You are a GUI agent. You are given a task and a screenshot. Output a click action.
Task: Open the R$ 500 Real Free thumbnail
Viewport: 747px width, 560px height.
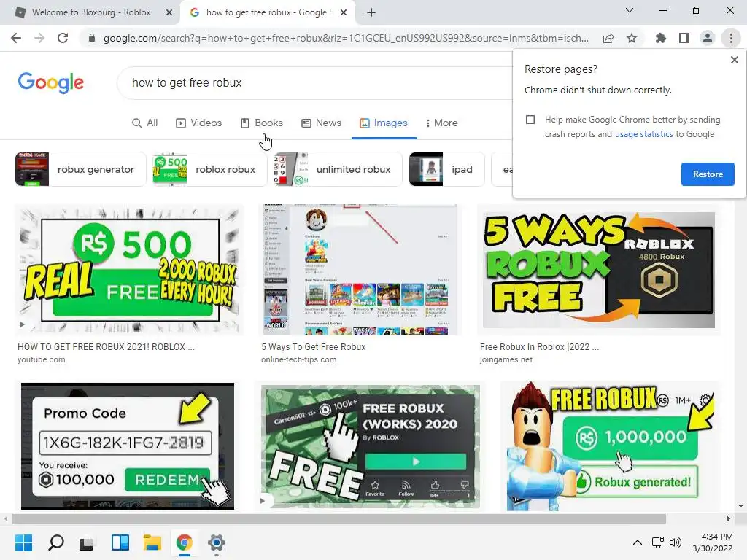pos(129,270)
